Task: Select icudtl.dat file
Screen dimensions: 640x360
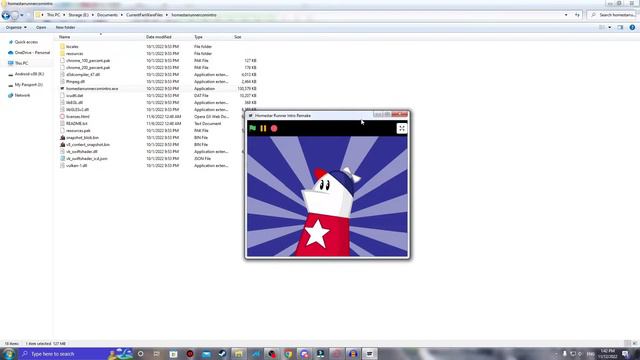Action: coord(74,96)
